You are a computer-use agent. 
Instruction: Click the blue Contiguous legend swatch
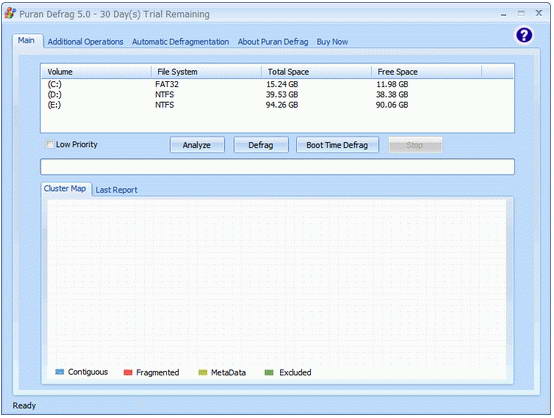click(60, 372)
